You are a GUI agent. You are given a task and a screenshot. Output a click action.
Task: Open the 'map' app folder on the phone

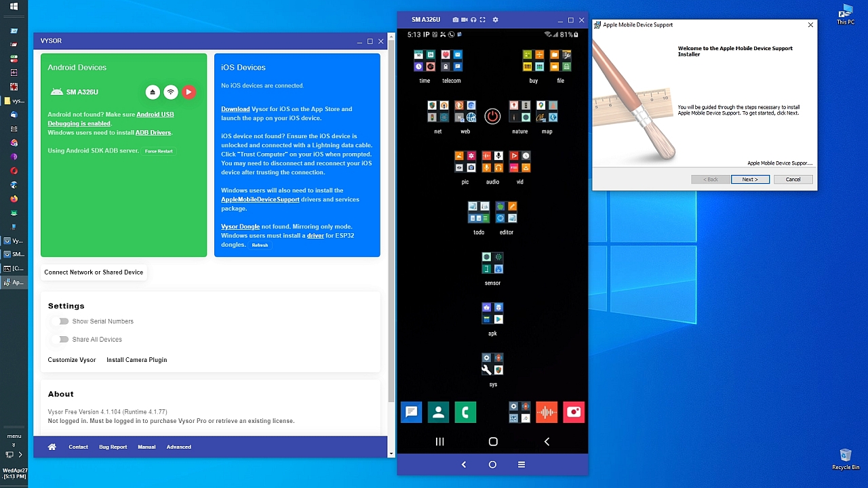[547, 117]
